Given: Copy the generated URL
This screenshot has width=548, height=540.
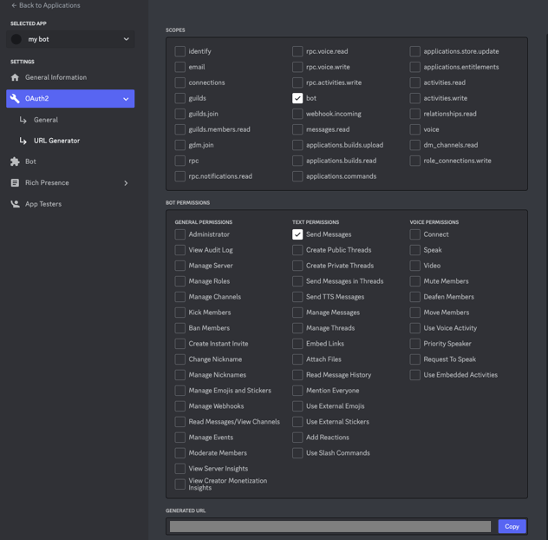Looking at the screenshot, I should click(512, 526).
